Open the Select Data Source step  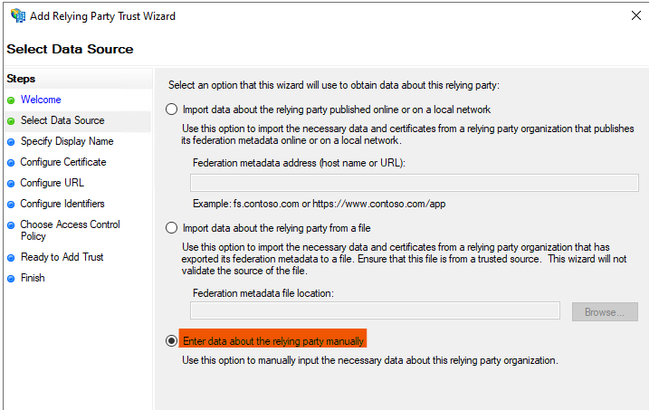click(62, 121)
